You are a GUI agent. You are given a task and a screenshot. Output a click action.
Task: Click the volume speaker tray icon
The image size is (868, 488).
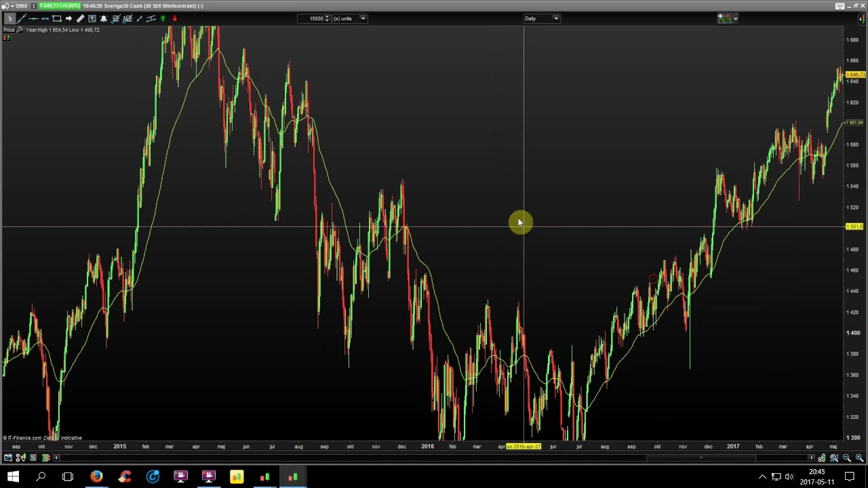789,476
